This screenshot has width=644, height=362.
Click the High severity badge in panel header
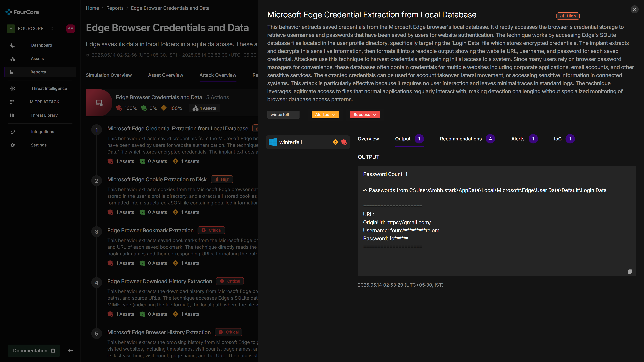tap(568, 16)
